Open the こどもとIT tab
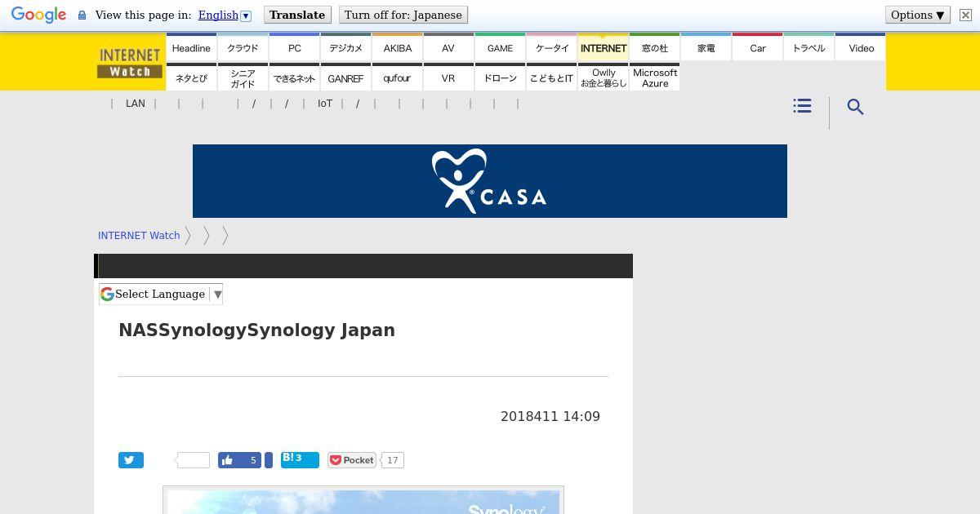Viewport: 980px width, 514px height. (x=552, y=78)
